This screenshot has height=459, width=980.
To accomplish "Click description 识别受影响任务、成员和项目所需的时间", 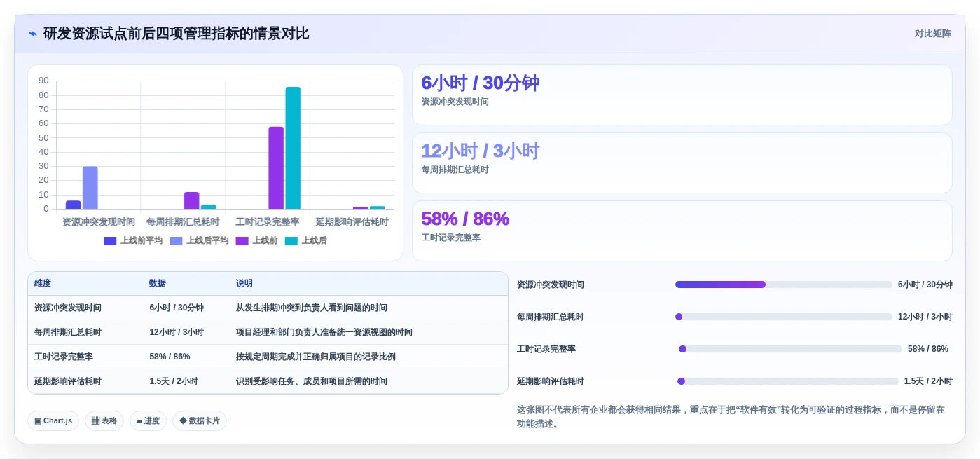I will 312,381.
